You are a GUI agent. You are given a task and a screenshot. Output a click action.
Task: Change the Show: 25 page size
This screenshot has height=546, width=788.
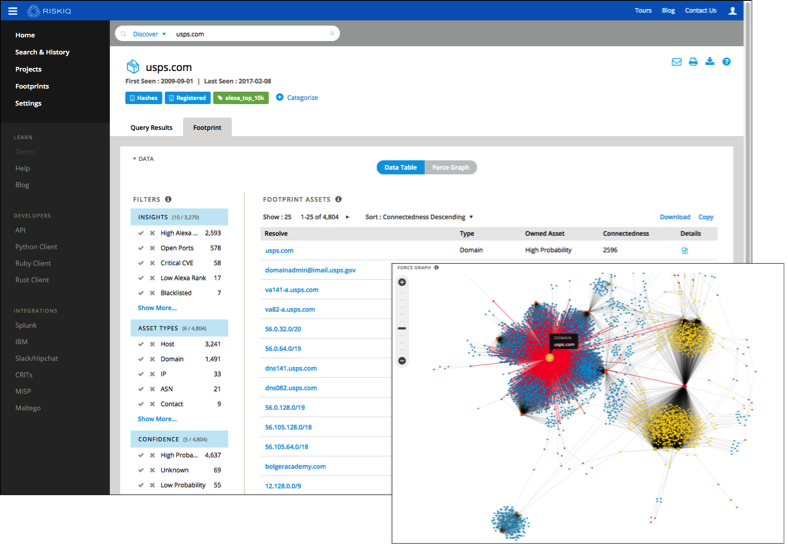277,217
